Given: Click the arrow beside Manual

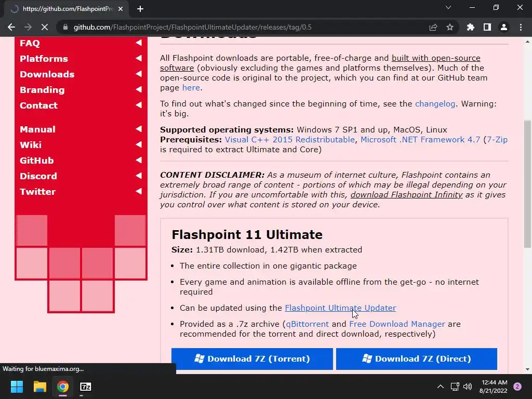Looking at the screenshot, I should [138, 129].
